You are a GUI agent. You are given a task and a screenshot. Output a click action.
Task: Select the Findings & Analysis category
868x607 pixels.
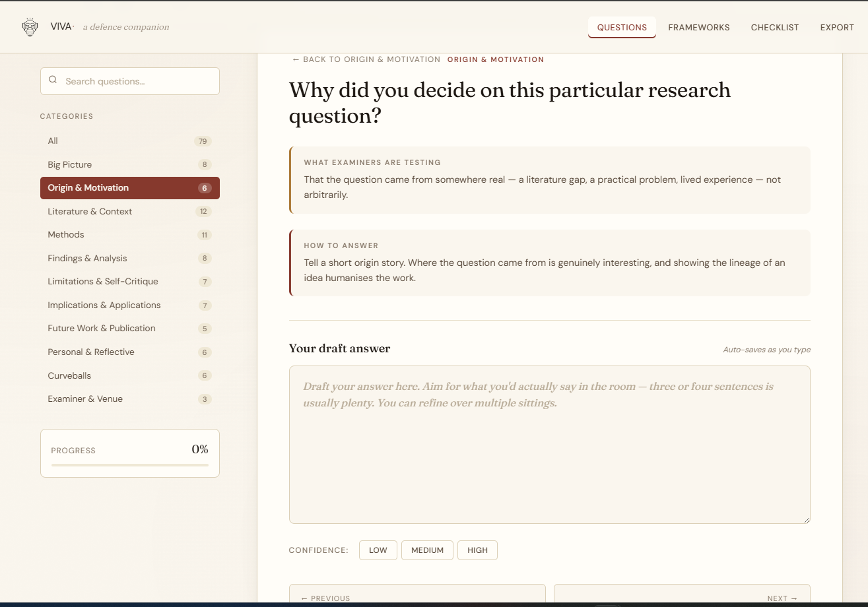point(130,258)
